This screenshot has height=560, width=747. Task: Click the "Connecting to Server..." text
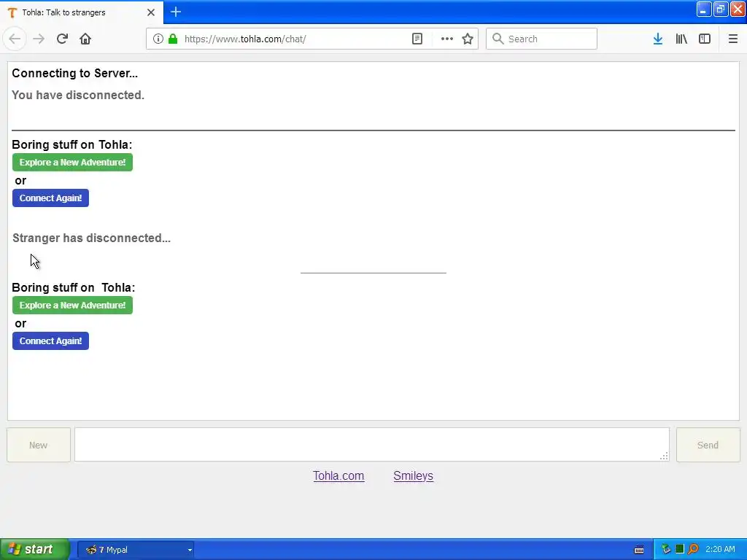coord(75,74)
